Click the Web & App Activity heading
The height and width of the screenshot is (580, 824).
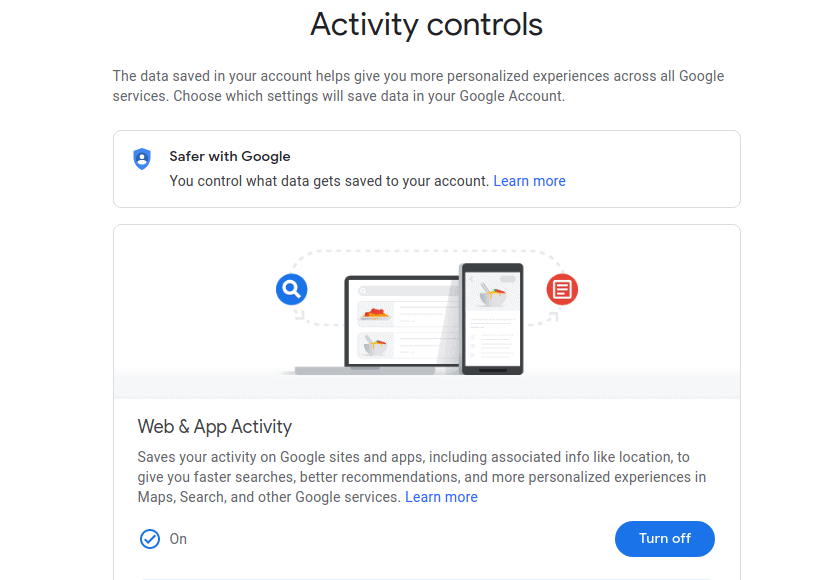214,427
